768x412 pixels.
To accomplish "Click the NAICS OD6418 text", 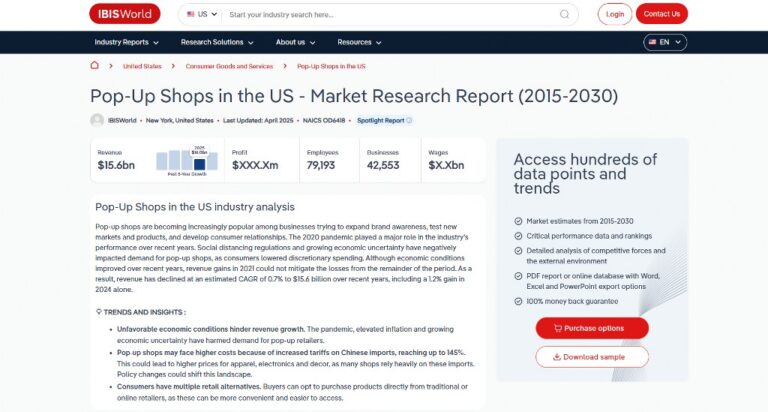I will [324, 121].
